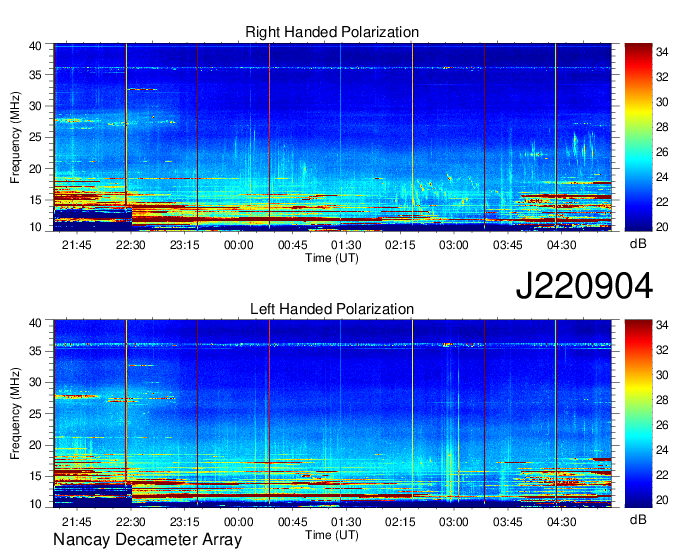This screenshot has height=552, width=680.
Task: Click the 40 MHz tick on Right Handed frequency axis
Action: click(x=35, y=46)
